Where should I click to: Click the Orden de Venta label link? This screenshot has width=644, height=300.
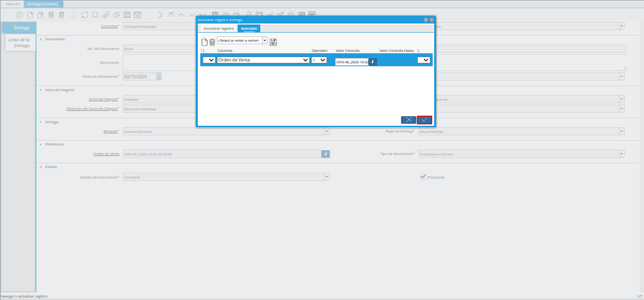[106, 154]
